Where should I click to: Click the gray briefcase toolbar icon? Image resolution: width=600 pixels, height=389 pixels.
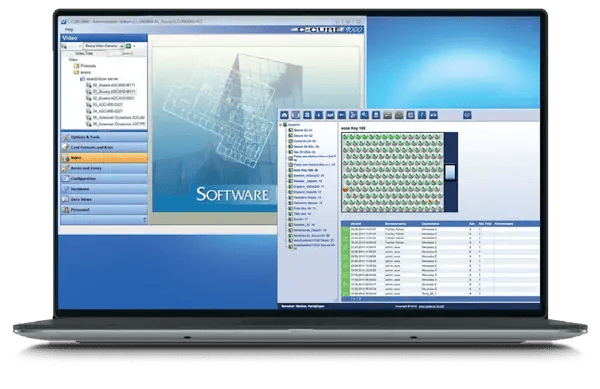(x=399, y=115)
